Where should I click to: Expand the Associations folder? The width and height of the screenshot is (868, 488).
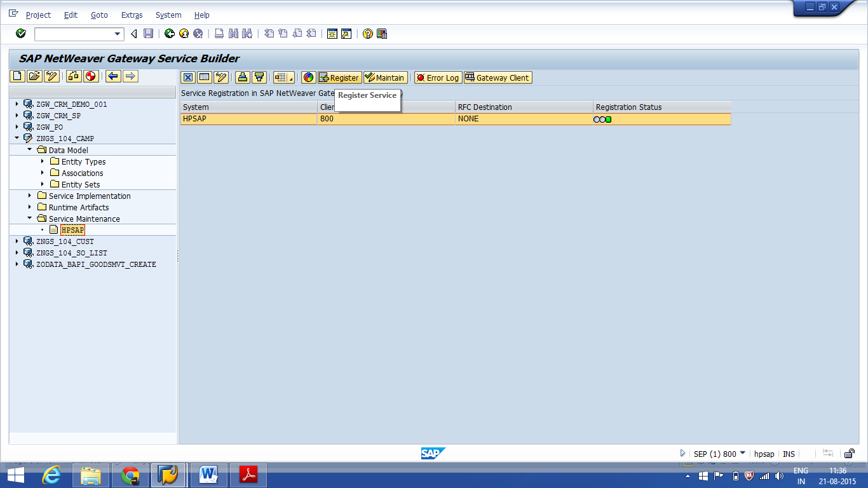[43, 172]
